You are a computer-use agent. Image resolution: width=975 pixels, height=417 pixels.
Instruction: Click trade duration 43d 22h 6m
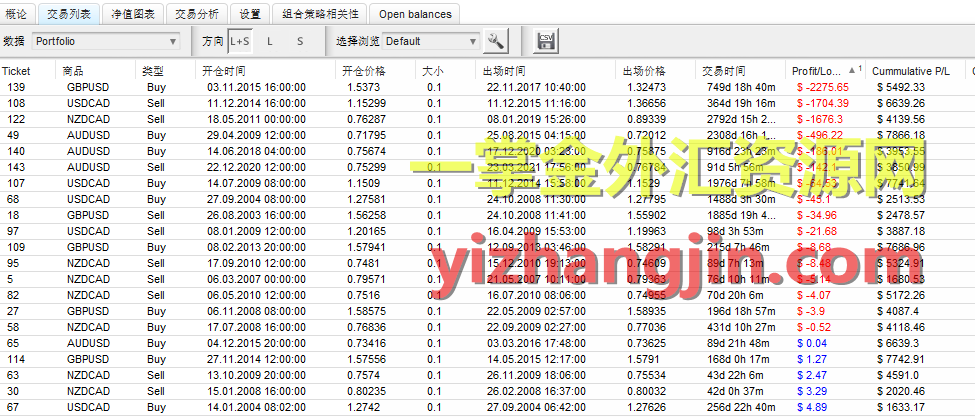point(735,375)
